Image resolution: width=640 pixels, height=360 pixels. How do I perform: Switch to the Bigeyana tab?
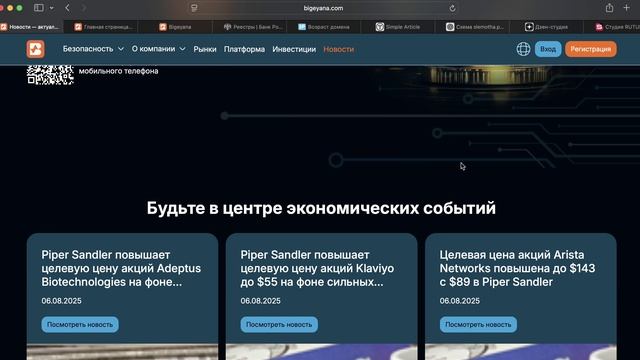(175, 27)
